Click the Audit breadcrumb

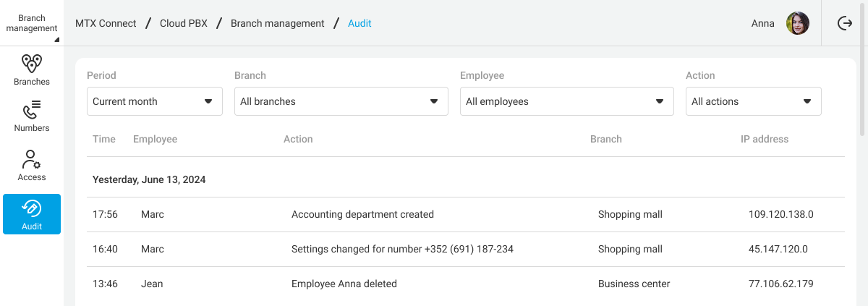(x=359, y=23)
